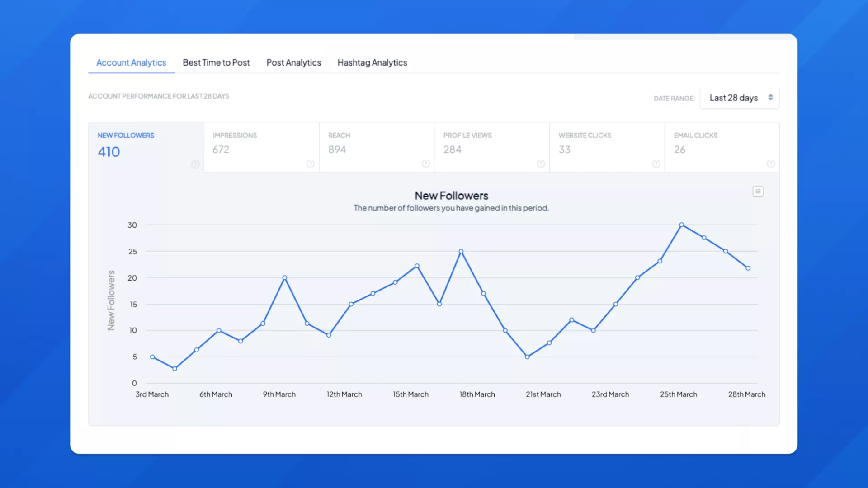Image resolution: width=868 pixels, height=488 pixels.
Task: Click help icon on Profile Views card
Action: [541, 164]
